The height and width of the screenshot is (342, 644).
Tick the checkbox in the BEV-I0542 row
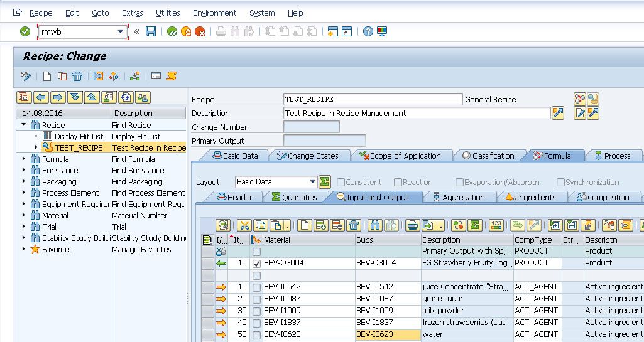click(x=256, y=287)
